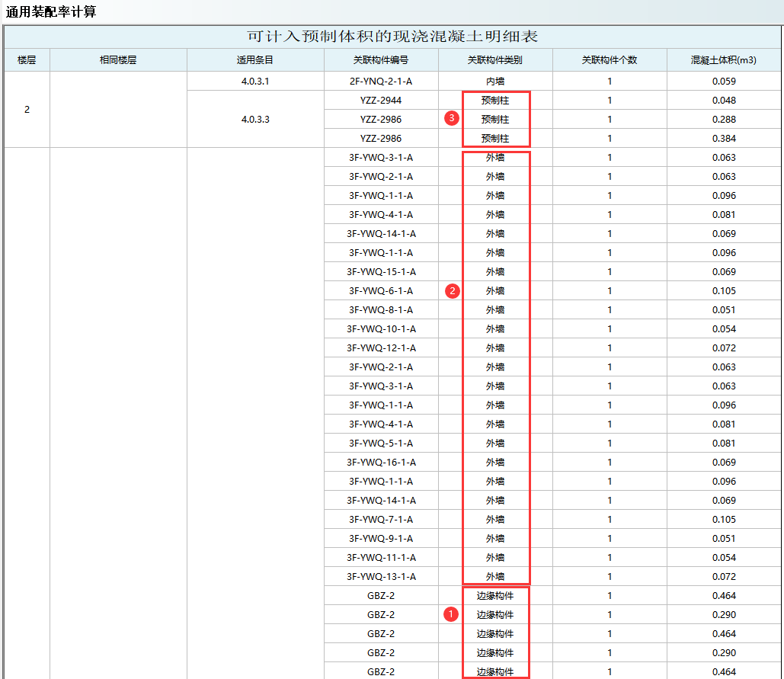Select the 关联构件类别 column header
The width and height of the screenshot is (784, 679).
(x=495, y=60)
